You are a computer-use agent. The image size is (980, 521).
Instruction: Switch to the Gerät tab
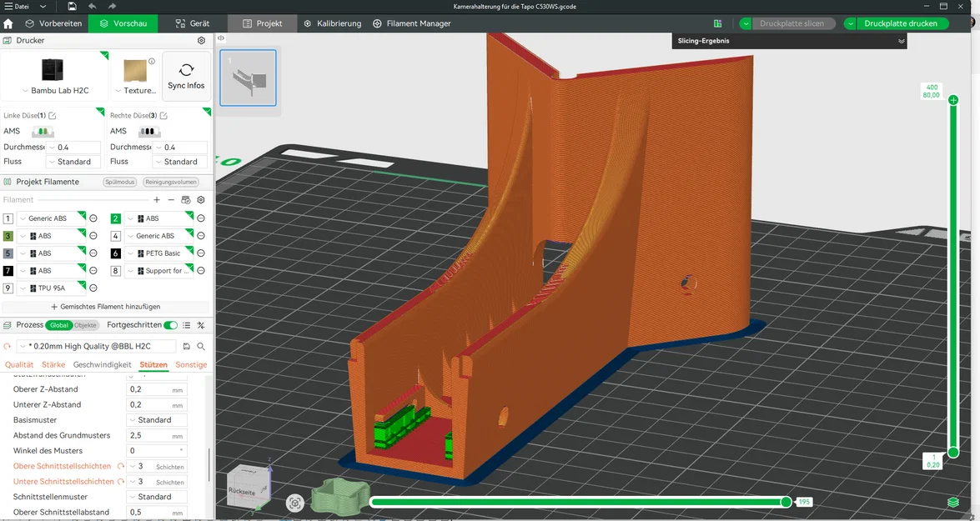click(193, 23)
